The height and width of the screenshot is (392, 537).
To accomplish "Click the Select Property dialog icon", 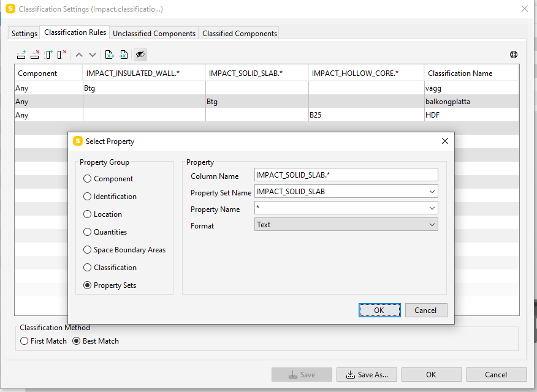I will (78, 141).
